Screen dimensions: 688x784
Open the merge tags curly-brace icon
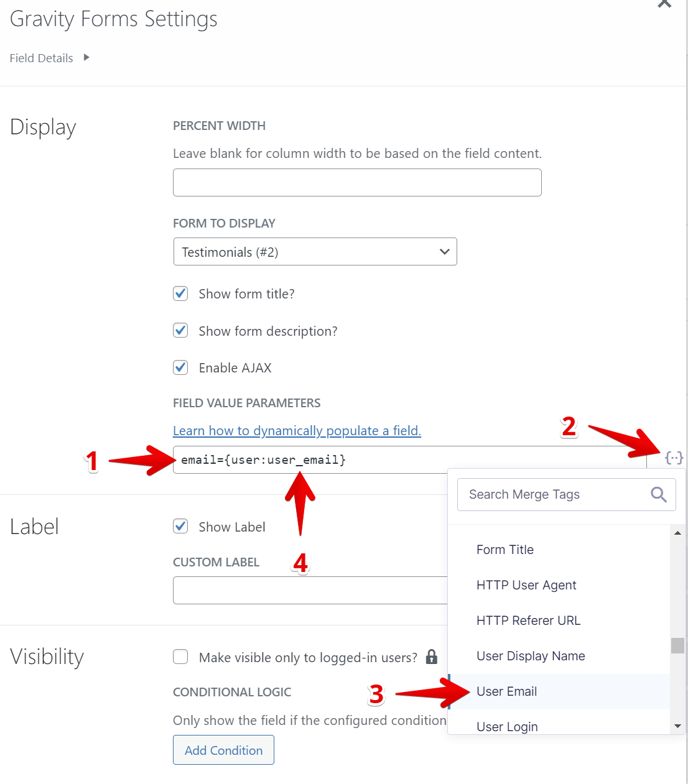pyautogui.click(x=674, y=458)
